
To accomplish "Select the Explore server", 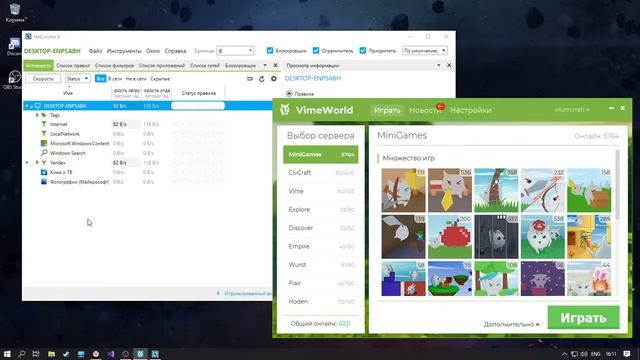I will tap(321, 209).
